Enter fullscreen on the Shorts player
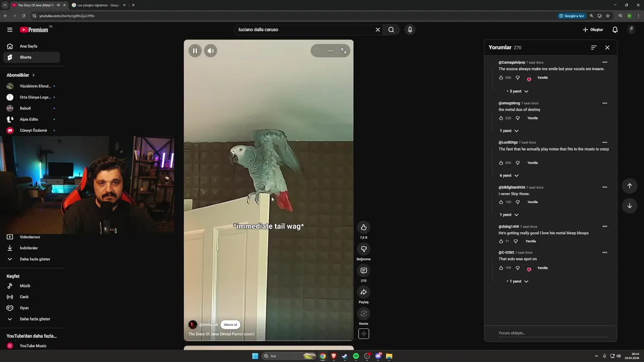The image size is (644, 362). click(344, 51)
